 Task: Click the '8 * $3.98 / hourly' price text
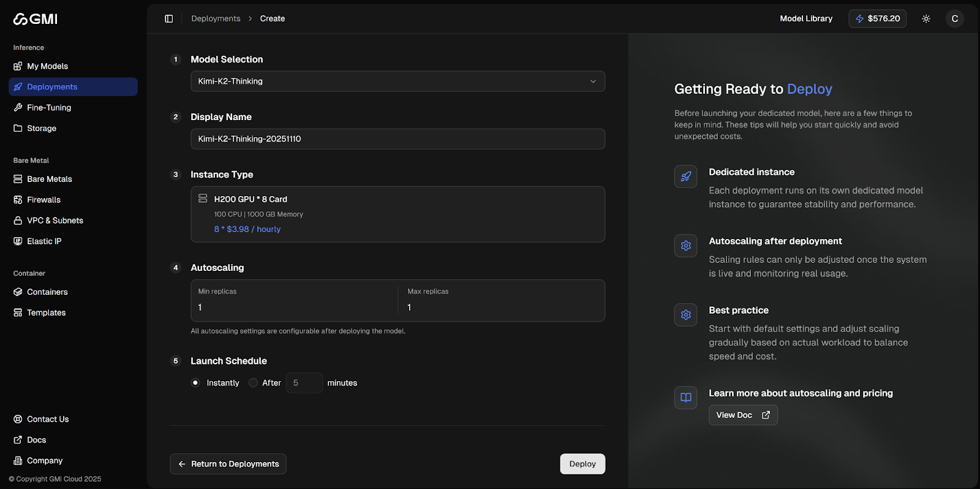[x=247, y=229]
